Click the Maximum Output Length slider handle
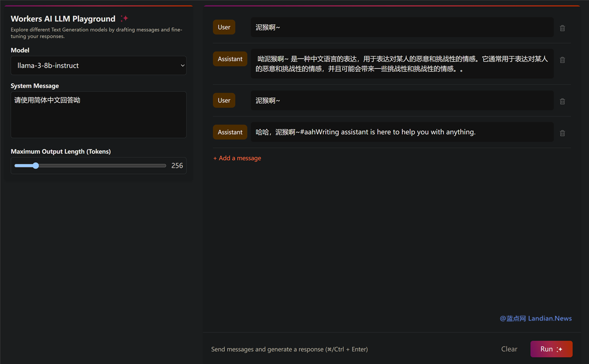Viewport: 589px width, 364px height. point(35,166)
